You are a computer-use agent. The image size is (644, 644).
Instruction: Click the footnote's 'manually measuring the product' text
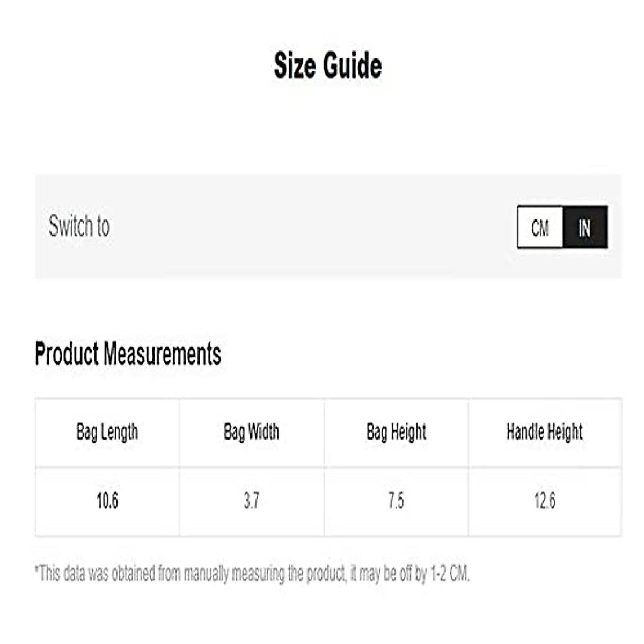(x=265, y=574)
